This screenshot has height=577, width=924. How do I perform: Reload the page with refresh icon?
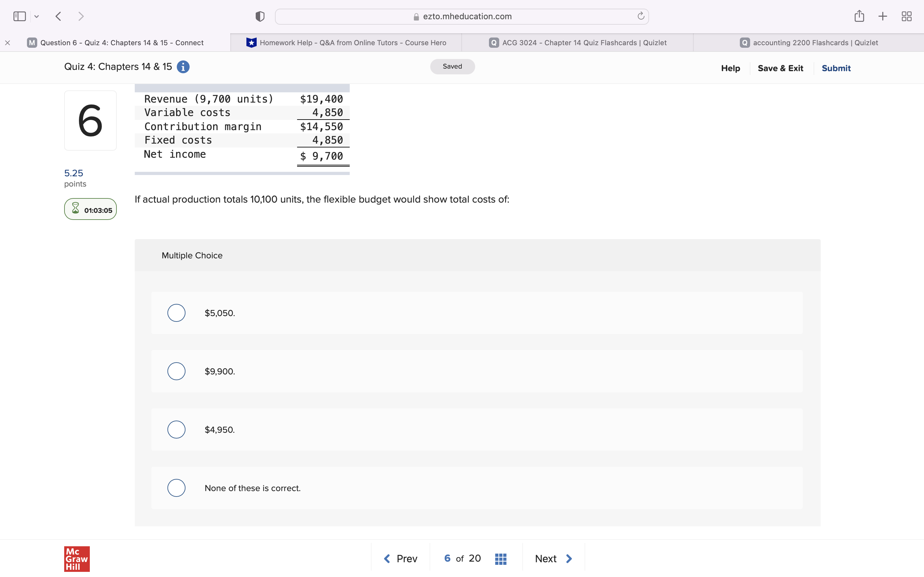coord(641,16)
